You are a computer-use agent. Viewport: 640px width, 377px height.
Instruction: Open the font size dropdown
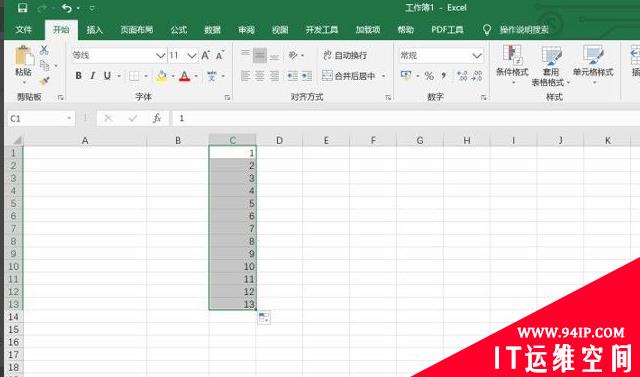(192, 55)
